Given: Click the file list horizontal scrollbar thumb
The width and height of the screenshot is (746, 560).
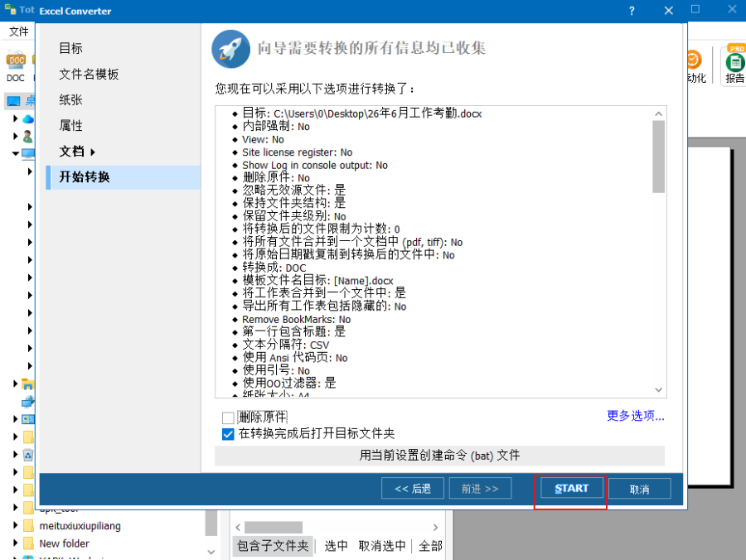Looking at the screenshot, I should click(x=274, y=527).
